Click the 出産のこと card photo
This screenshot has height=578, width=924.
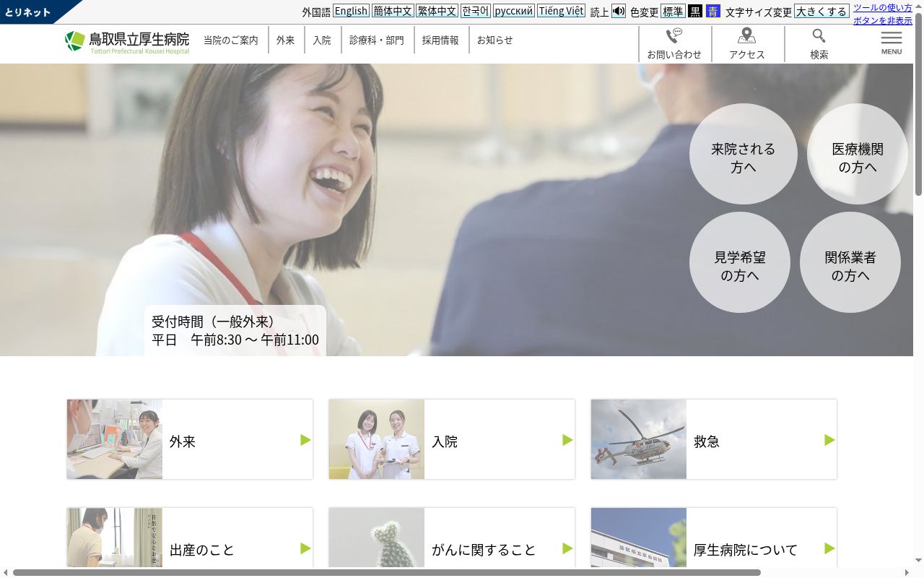[x=115, y=538]
